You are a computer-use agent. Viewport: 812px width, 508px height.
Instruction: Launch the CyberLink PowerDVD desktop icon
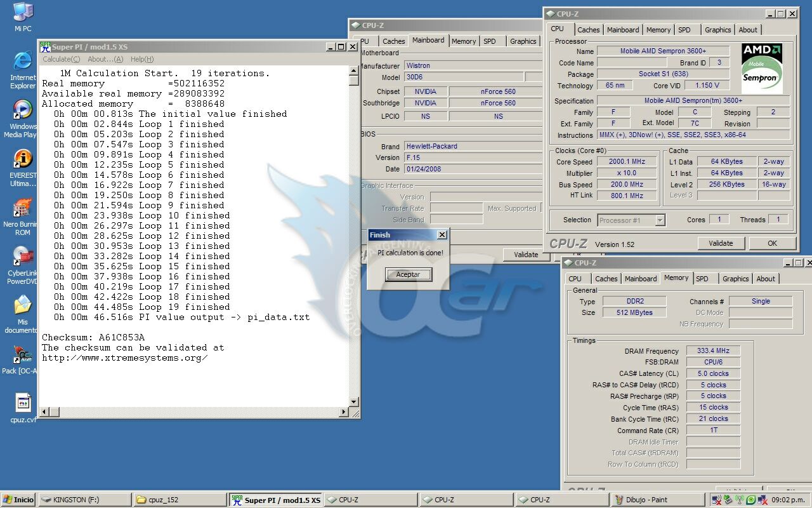23,265
